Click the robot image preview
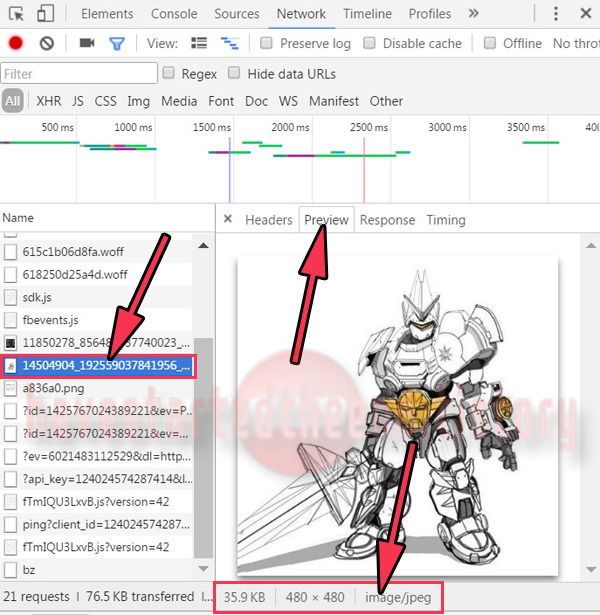 (397, 416)
